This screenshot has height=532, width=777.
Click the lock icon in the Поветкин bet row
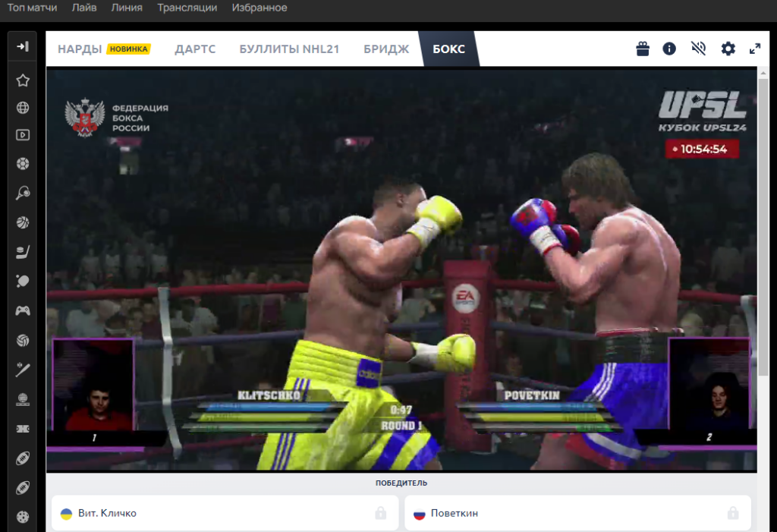coord(733,513)
